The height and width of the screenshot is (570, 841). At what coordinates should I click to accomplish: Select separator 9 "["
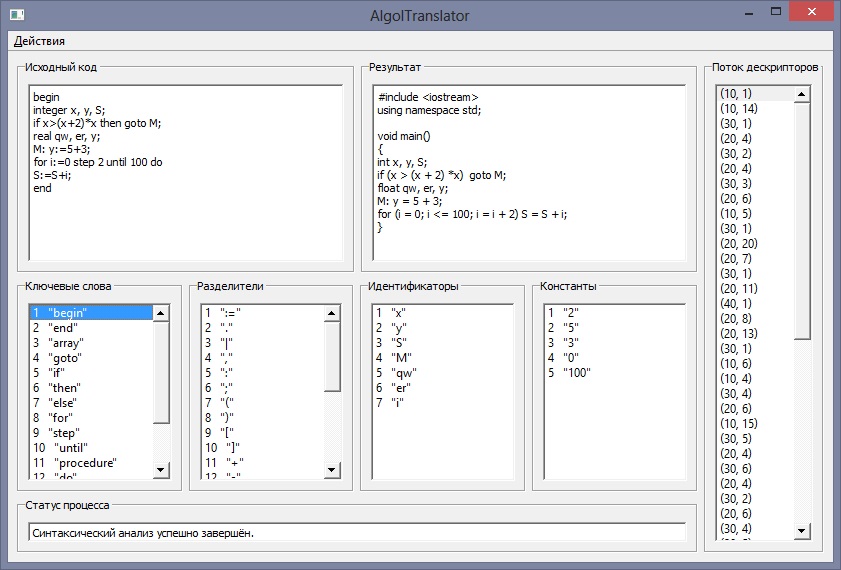click(x=263, y=433)
